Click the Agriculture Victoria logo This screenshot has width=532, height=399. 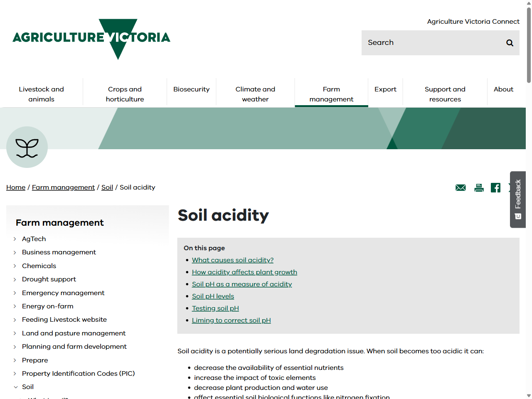click(x=91, y=39)
